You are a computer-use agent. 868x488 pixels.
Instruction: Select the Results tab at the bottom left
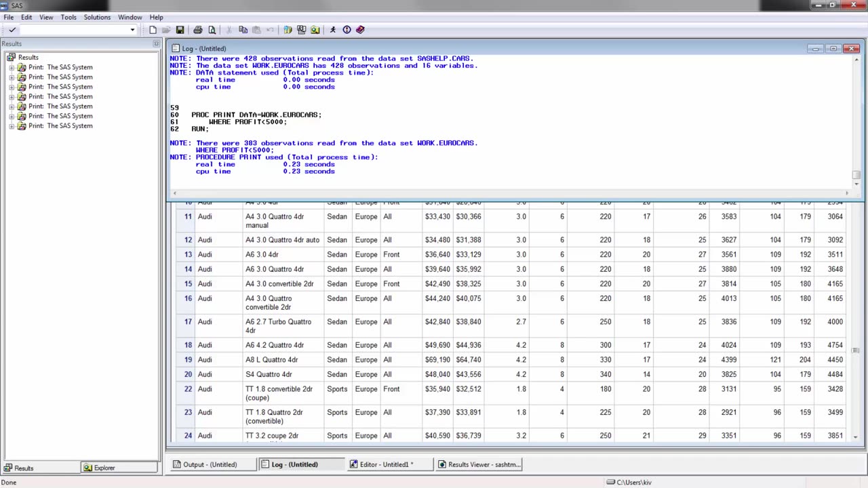[x=40, y=468]
